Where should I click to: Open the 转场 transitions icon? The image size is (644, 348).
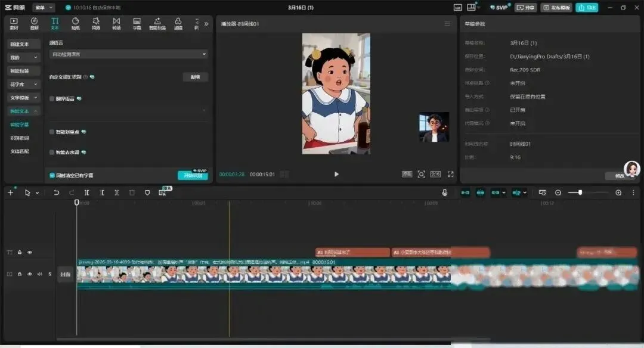(x=117, y=23)
